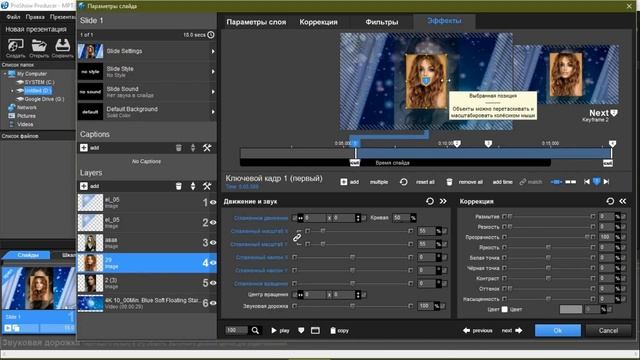Add a new layer with Layers add icon

point(84,186)
